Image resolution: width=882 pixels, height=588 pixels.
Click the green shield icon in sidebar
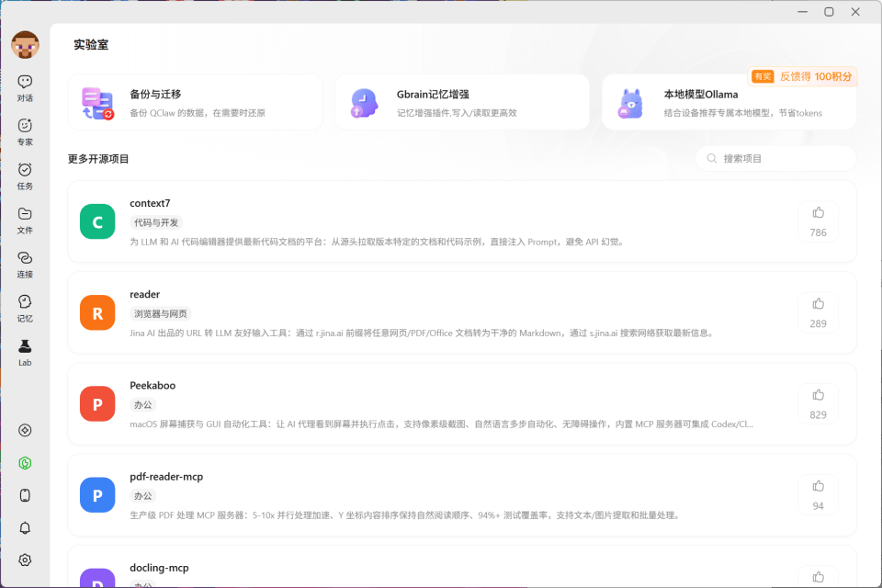coord(25,463)
